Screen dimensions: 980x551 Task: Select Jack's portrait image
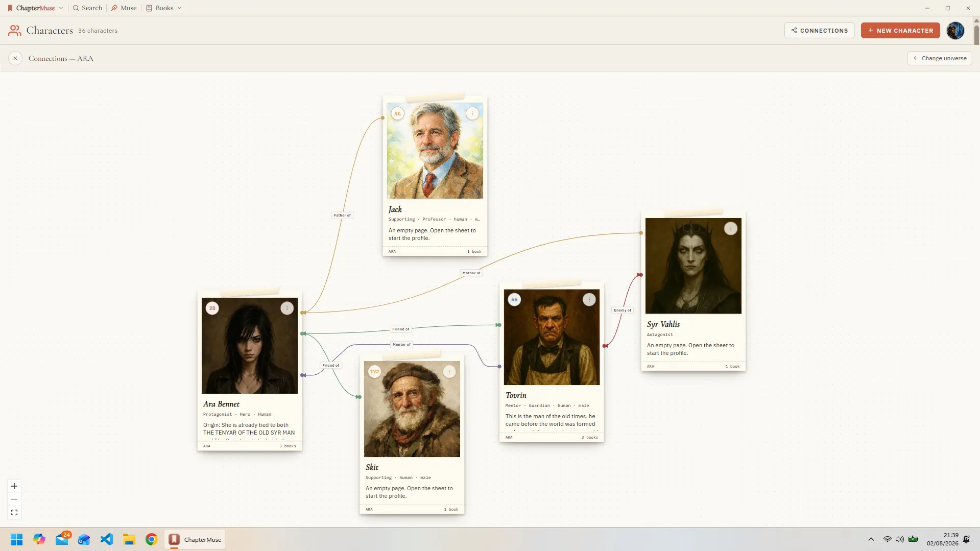[x=435, y=151]
